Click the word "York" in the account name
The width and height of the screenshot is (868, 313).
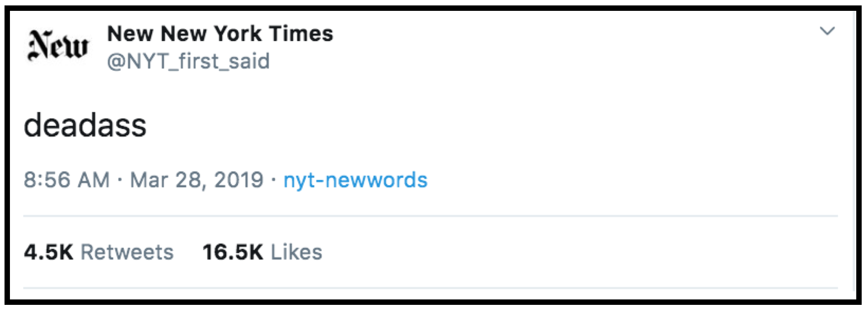[238, 34]
